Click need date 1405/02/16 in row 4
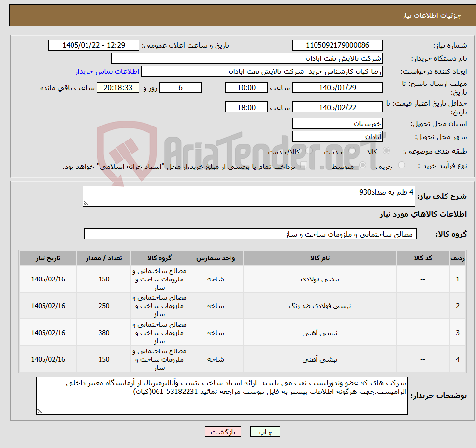476x448 pixels. click(x=48, y=359)
